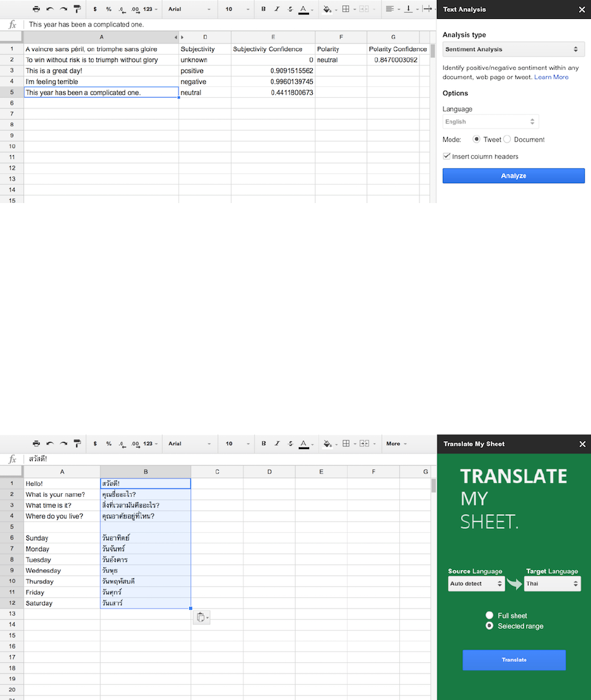Select the Document mode radio button
This screenshot has width=591, height=700.
pyautogui.click(x=507, y=139)
